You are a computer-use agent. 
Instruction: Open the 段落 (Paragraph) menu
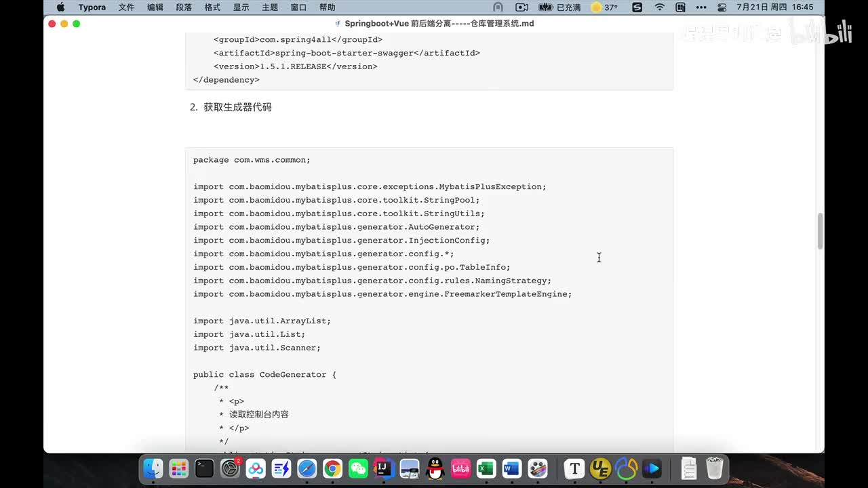coord(184,7)
